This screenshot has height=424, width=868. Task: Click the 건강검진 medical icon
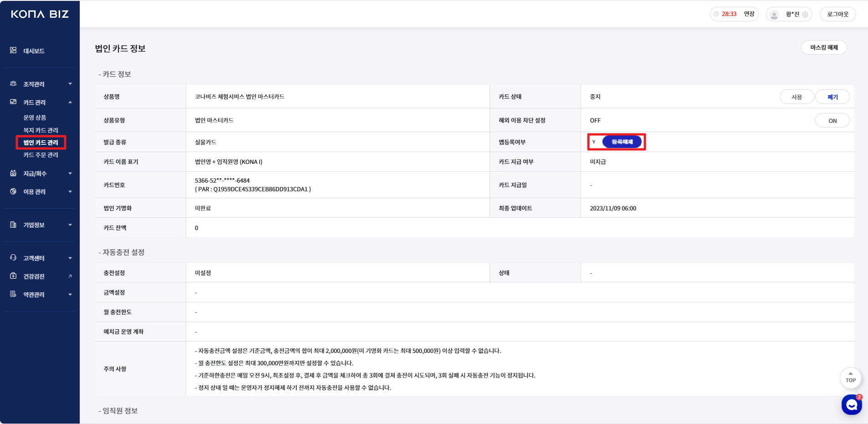point(13,276)
